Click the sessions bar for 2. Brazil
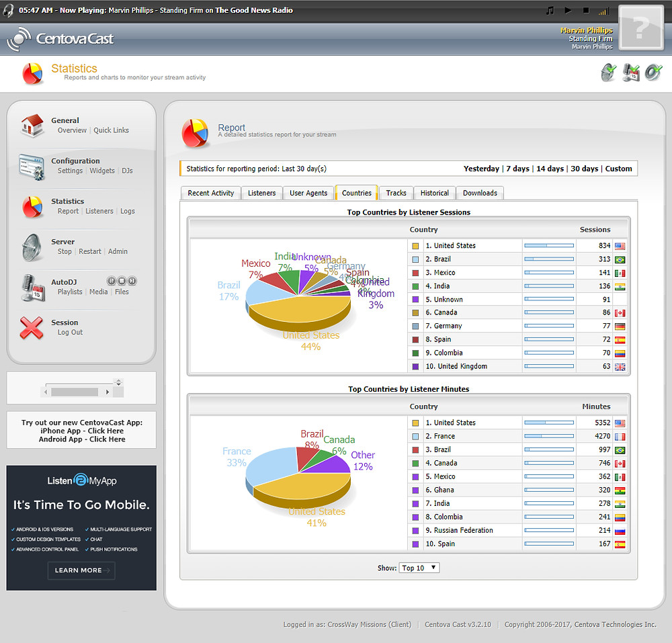The width and height of the screenshot is (672, 643). coord(549,259)
